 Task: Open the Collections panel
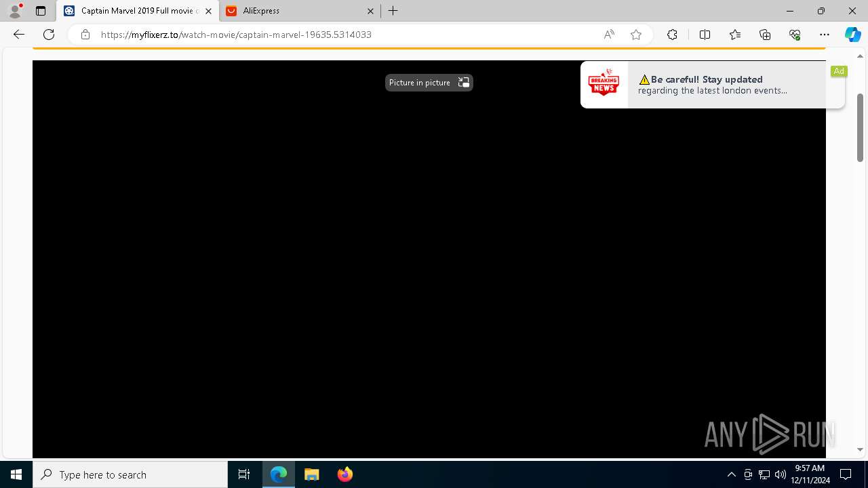765,35
